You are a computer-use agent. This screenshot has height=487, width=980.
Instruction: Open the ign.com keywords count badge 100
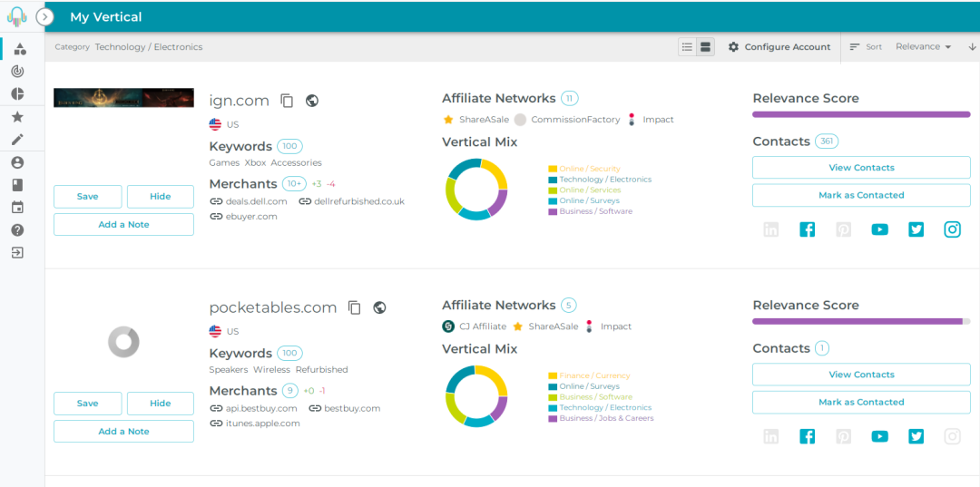click(x=290, y=147)
